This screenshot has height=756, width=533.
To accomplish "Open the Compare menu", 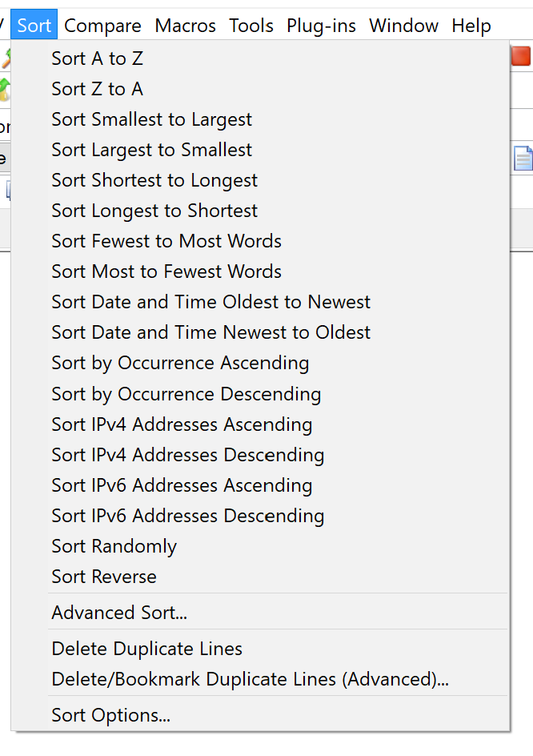I will tap(102, 25).
